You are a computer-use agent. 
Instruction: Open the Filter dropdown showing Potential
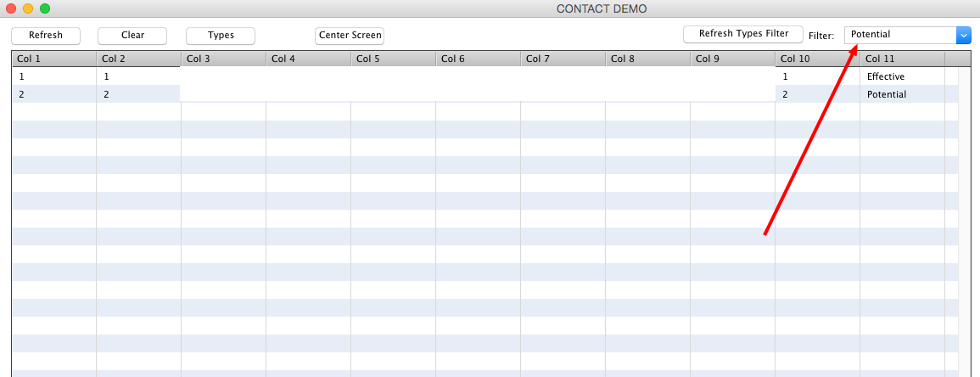point(901,35)
